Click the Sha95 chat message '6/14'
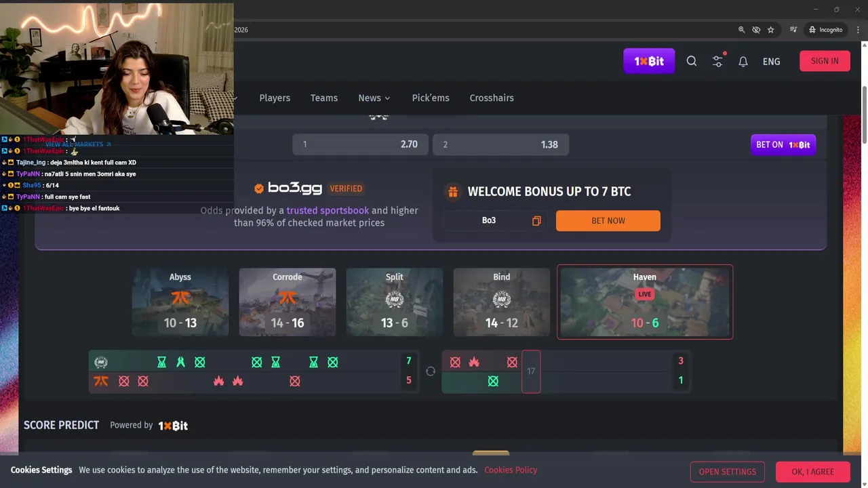Screen dimensions: 868x488 point(52,185)
